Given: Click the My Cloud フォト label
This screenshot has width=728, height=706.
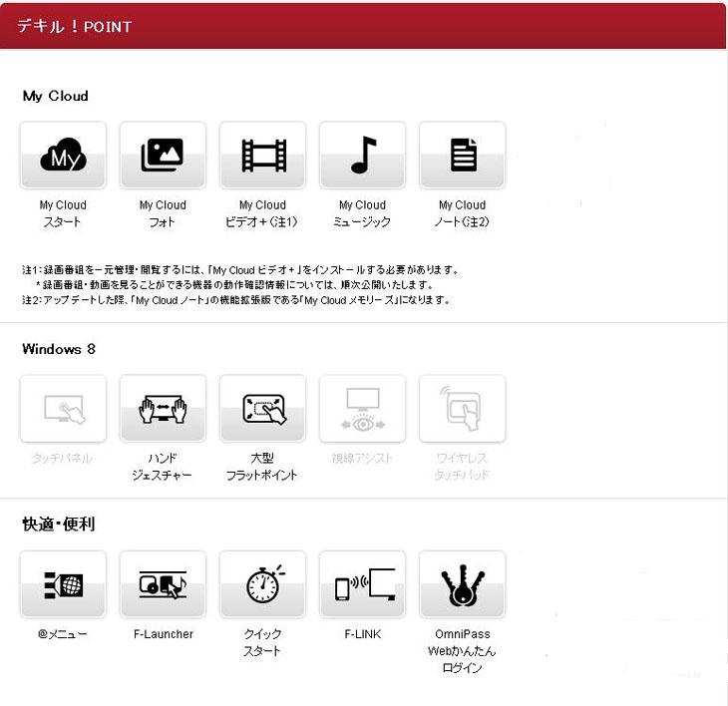Looking at the screenshot, I should (163, 213).
